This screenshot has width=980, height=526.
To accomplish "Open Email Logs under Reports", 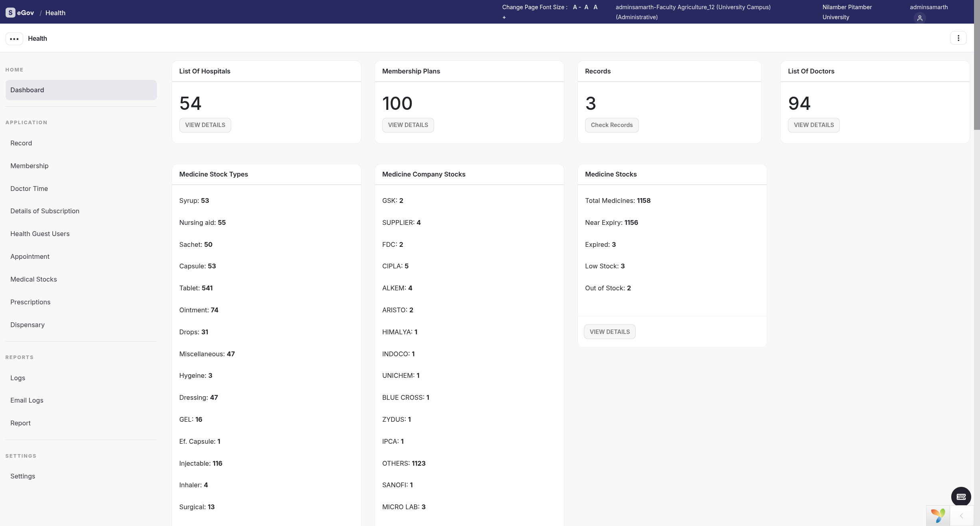I will [x=27, y=400].
